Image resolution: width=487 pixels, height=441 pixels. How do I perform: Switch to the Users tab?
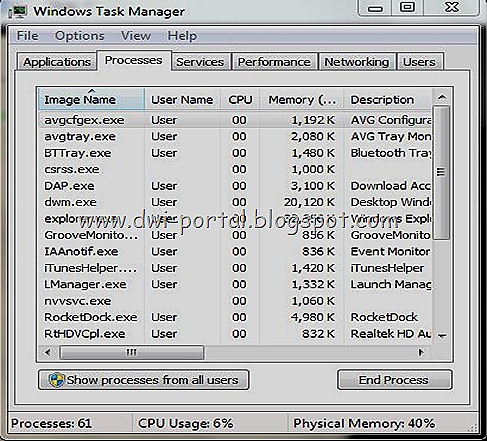pos(419,62)
